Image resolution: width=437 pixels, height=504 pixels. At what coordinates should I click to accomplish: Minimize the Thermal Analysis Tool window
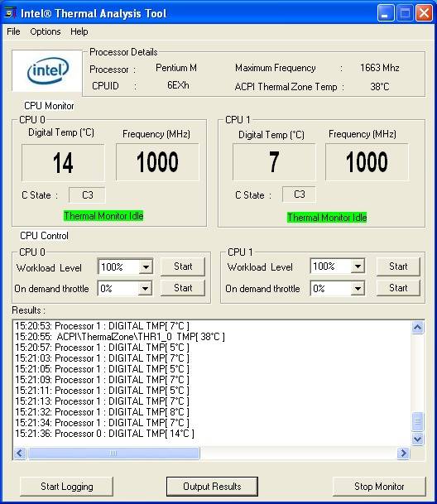[385, 13]
